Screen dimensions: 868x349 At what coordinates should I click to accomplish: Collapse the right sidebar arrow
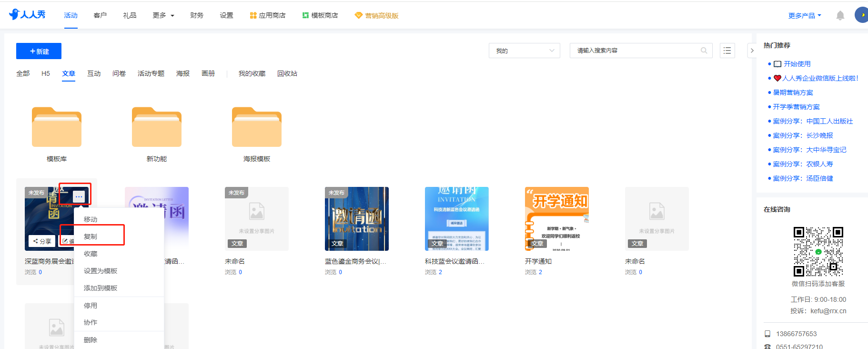coord(752,51)
